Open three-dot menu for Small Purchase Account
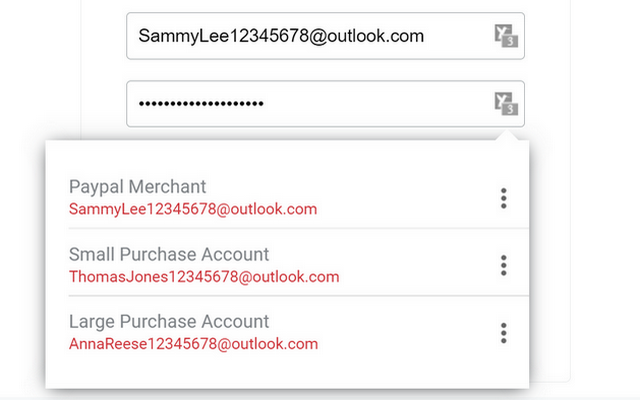The width and height of the screenshot is (640, 400). 504,265
